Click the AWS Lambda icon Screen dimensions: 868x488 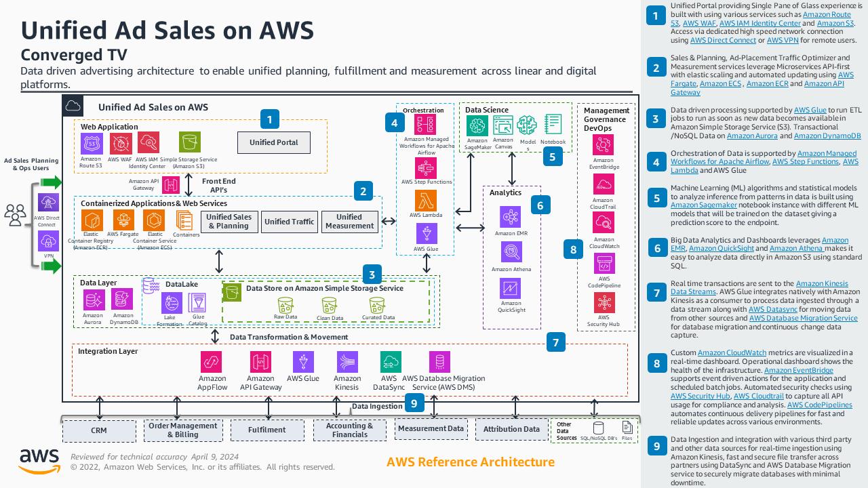[x=426, y=201]
